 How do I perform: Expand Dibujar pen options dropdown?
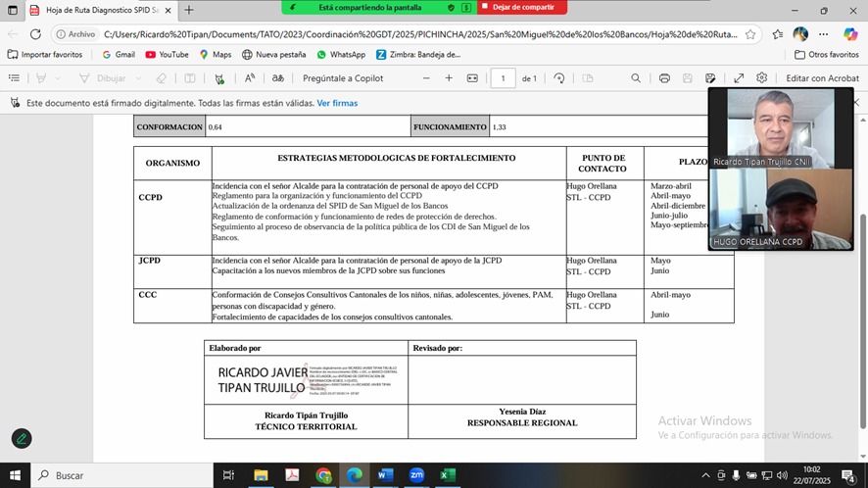pyautogui.click(x=138, y=78)
